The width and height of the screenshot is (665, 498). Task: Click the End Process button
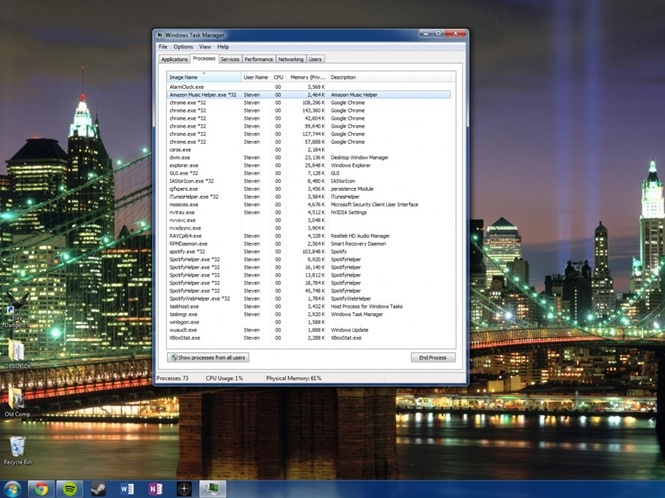tap(433, 357)
